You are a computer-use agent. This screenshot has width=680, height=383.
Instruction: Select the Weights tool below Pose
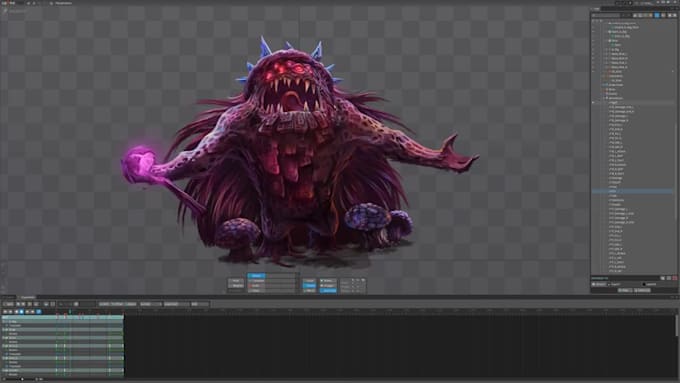coord(236,286)
